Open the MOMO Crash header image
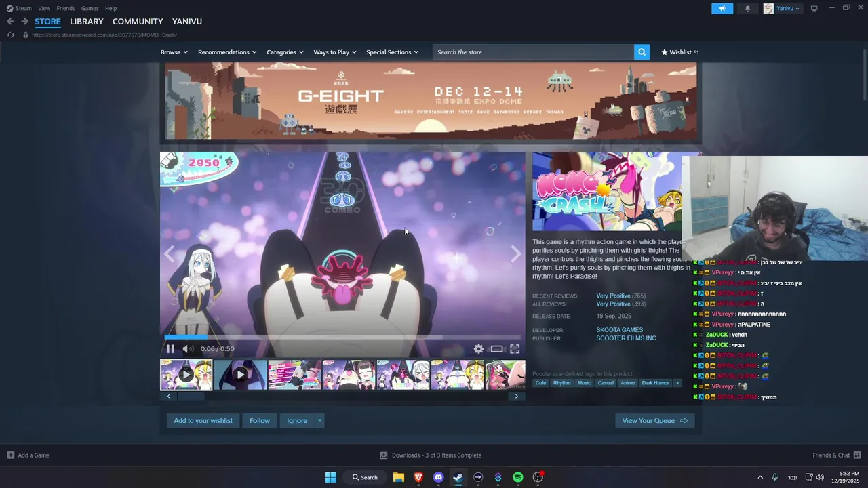868x488 pixels. 607,191
